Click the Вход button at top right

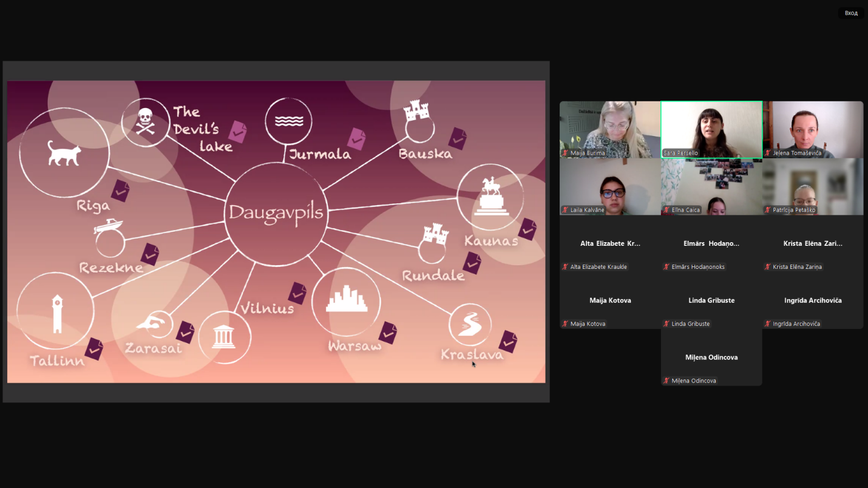851,13
